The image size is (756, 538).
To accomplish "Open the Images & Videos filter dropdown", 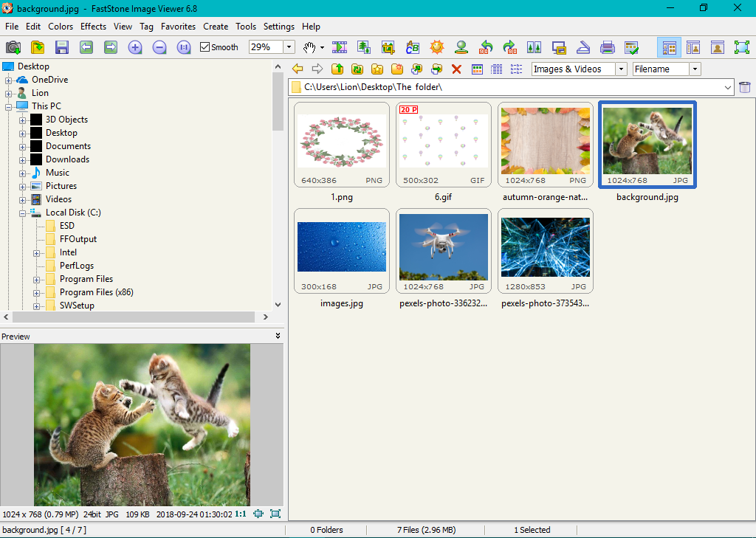I will 621,69.
